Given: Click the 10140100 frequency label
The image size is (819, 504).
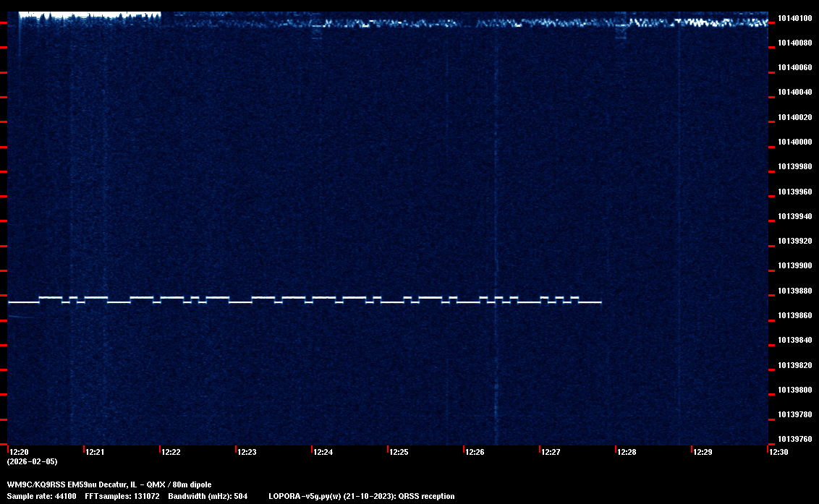Looking at the screenshot, I should pos(794,18).
